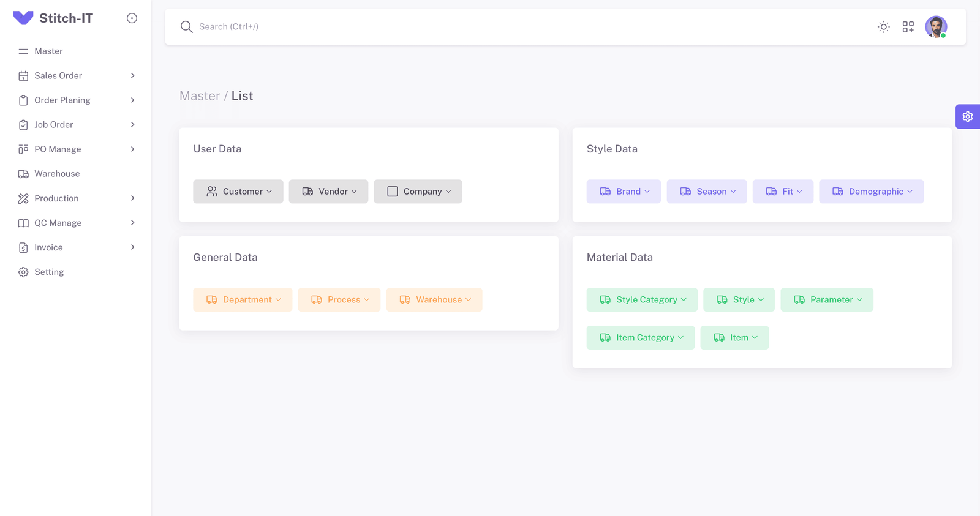The image size is (980, 516).
Task: Click the Stitch-IT logo icon
Action: pos(23,18)
